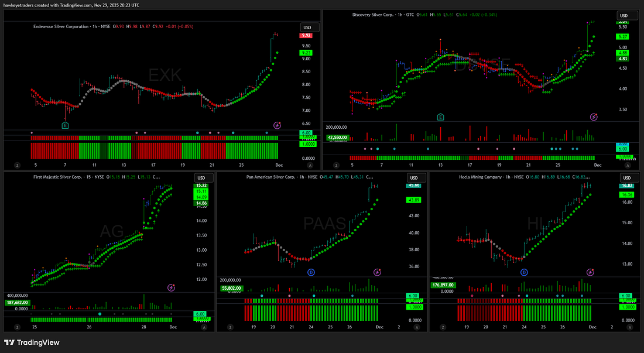Viewport: 644px width, 353px height.
Task: Click the Discovery Silver Corp. chart title
Action: tap(372, 15)
